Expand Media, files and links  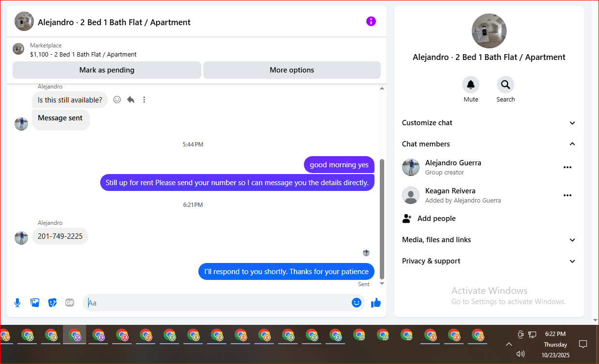[489, 240]
